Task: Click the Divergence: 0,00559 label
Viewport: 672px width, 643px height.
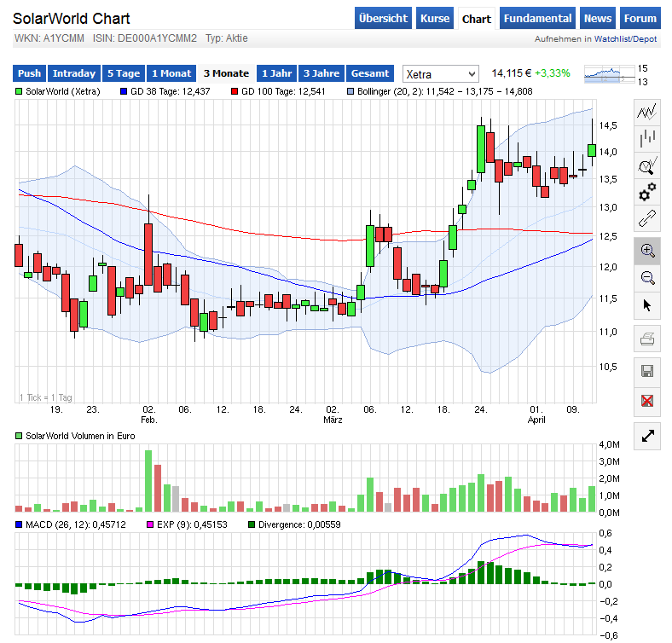Action: point(299,524)
